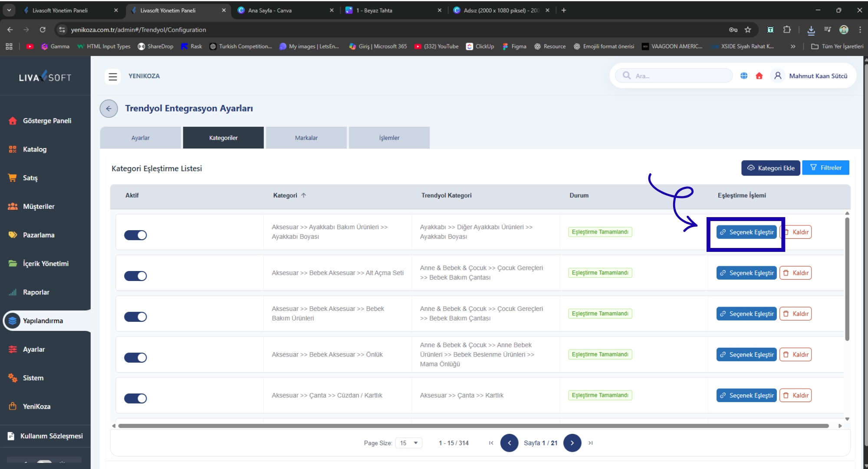Disable the Cüzdan / Kartlık category switch

135,399
